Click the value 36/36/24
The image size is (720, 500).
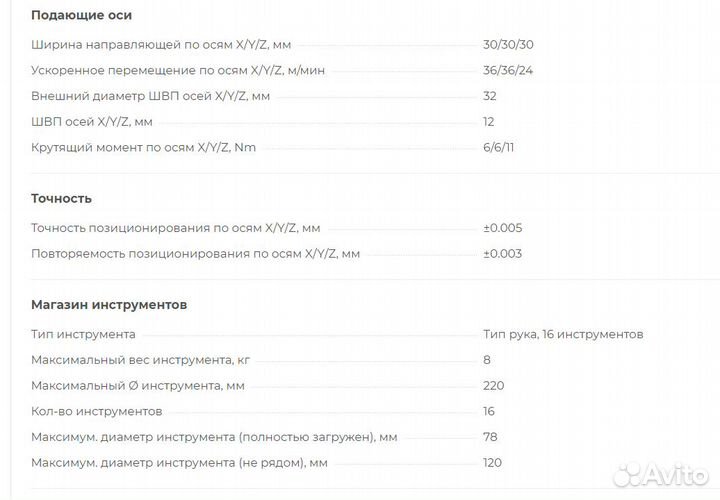507,70
